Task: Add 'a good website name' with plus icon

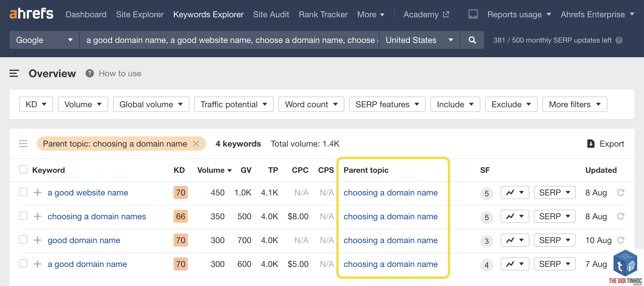Action: tap(37, 192)
